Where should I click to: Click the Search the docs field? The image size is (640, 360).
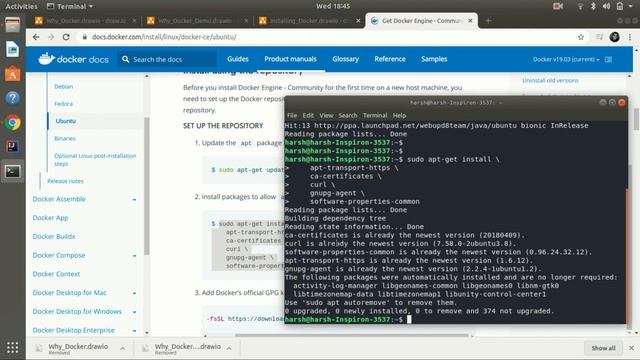coord(167,59)
